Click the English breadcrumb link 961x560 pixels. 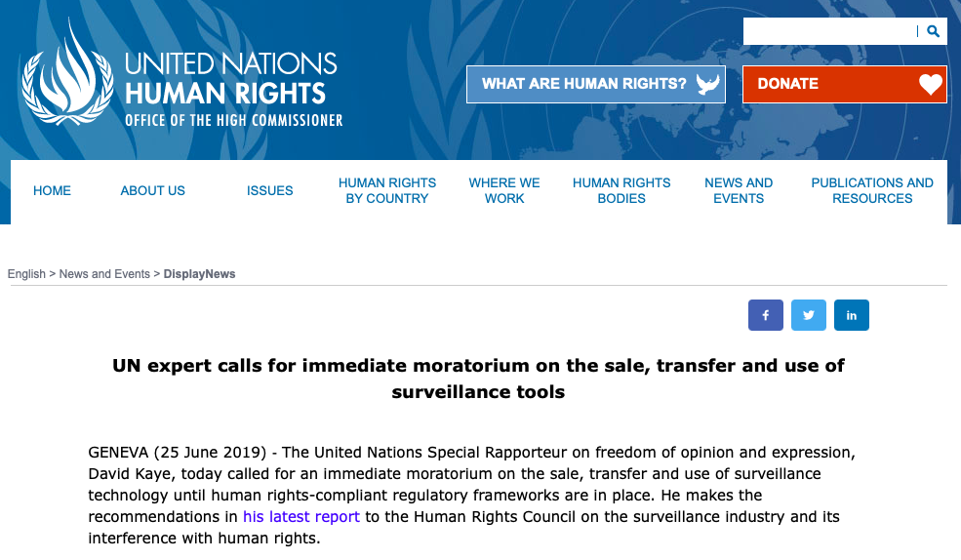click(x=26, y=274)
